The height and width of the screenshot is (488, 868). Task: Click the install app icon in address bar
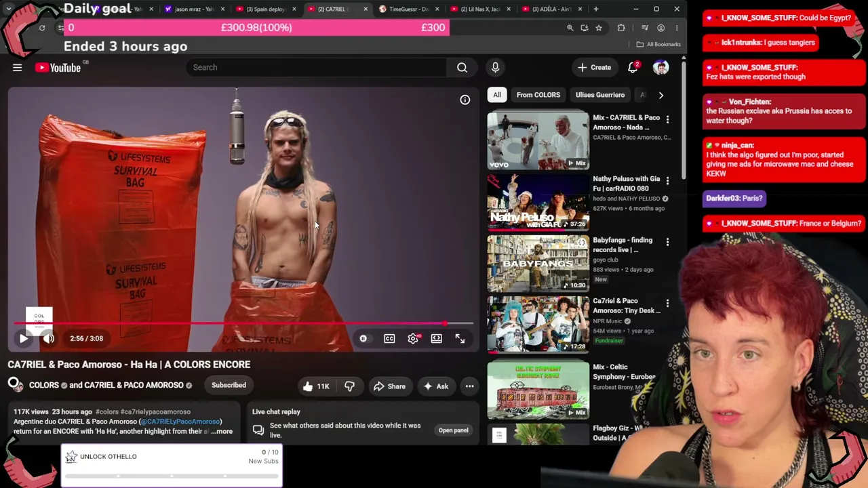tap(585, 28)
